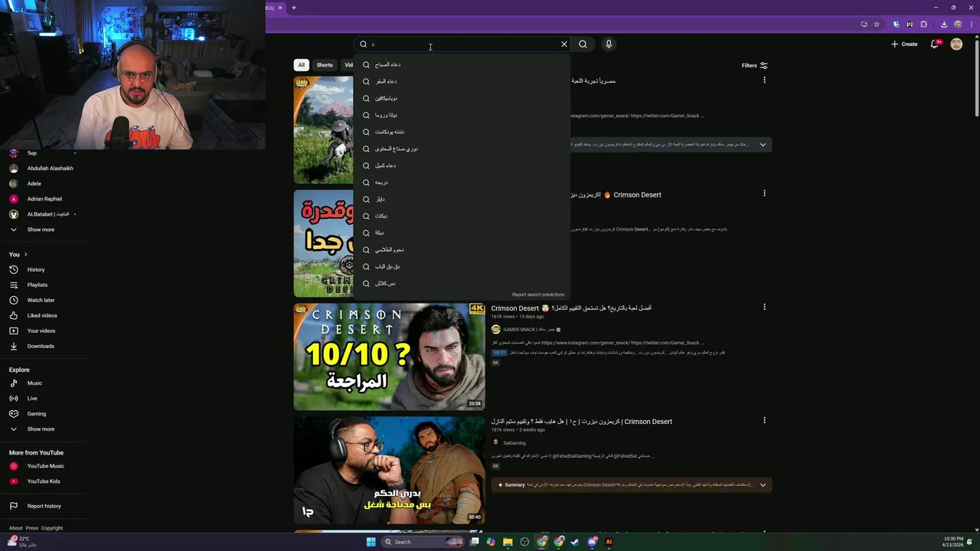Viewport: 980px width, 551px height.
Task: Select the All filter chip
Action: pyautogui.click(x=302, y=65)
